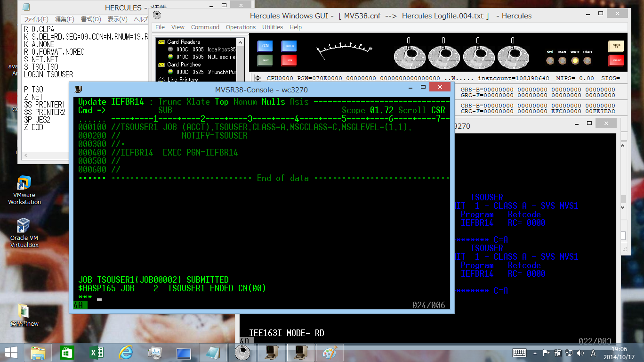Click the '$HASP165 JOB 2 TSOUSER1 ENDED' message

tap(172, 288)
